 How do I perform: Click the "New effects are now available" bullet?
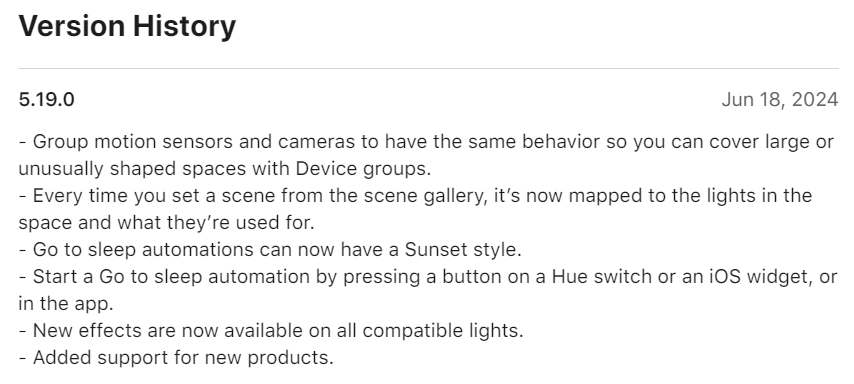[271, 331]
